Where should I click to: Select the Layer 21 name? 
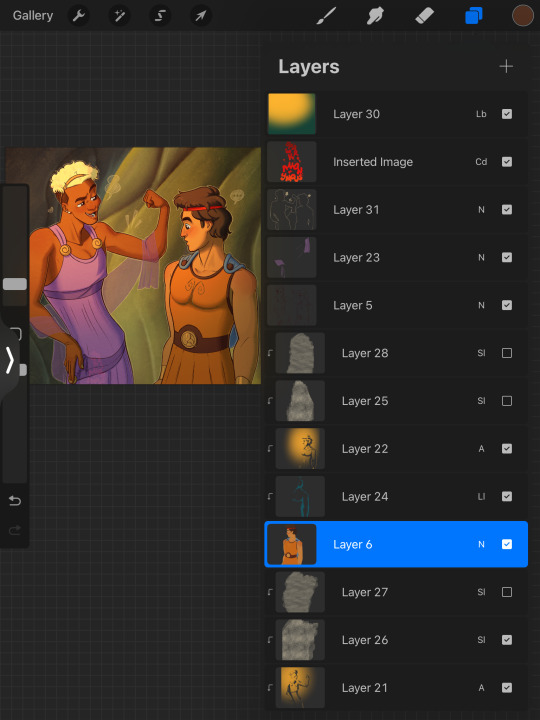point(365,688)
